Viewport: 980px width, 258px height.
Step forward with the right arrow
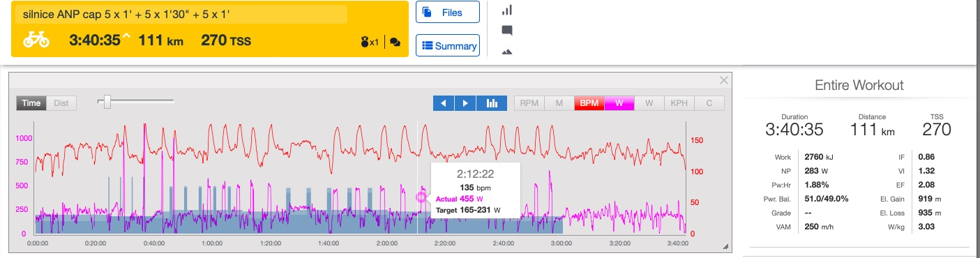tap(465, 103)
